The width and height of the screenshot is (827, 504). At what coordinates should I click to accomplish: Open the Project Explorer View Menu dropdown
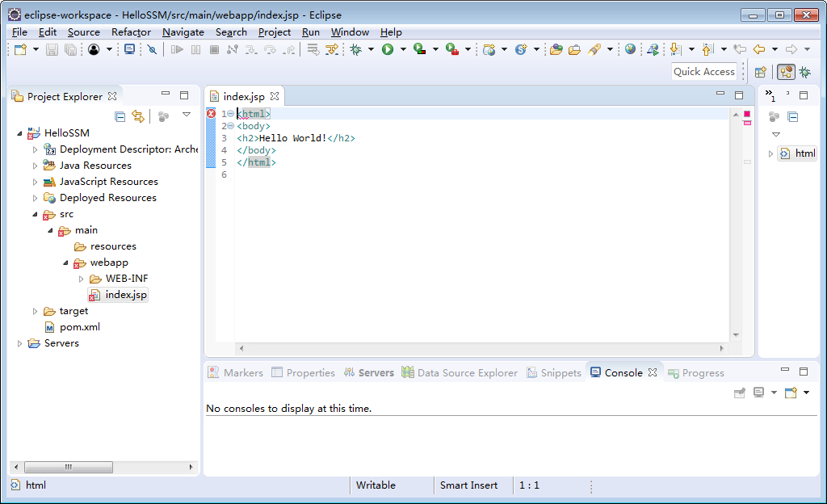[187, 115]
